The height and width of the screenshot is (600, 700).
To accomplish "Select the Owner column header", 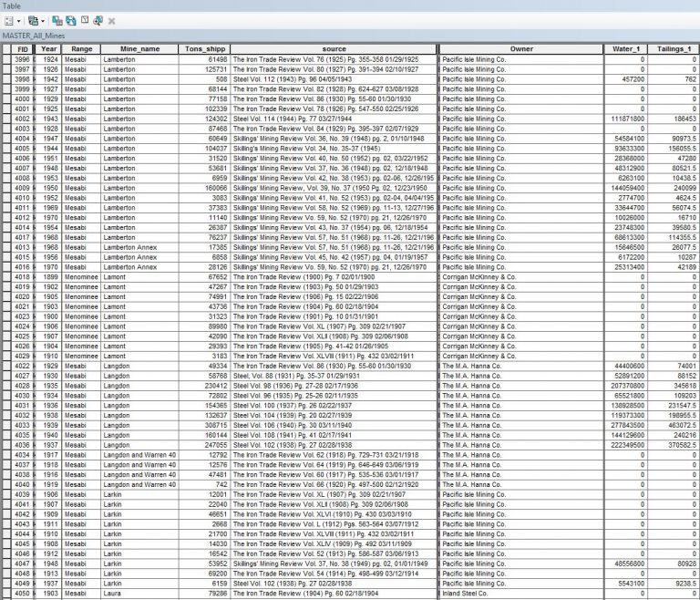I will pos(520,48).
